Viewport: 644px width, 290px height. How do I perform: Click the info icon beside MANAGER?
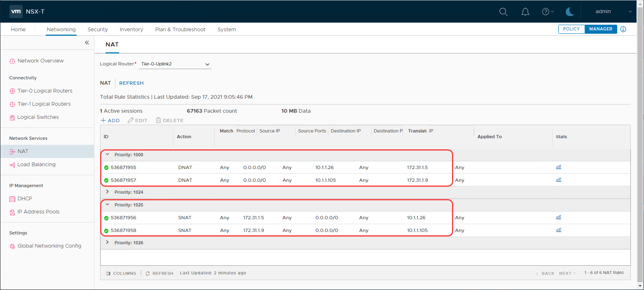point(623,29)
